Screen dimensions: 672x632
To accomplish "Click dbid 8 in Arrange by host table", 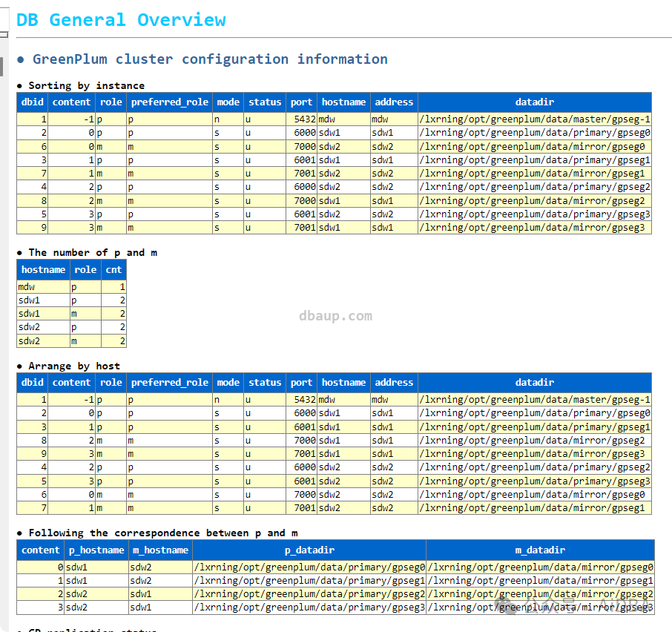I will coord(33,441).
